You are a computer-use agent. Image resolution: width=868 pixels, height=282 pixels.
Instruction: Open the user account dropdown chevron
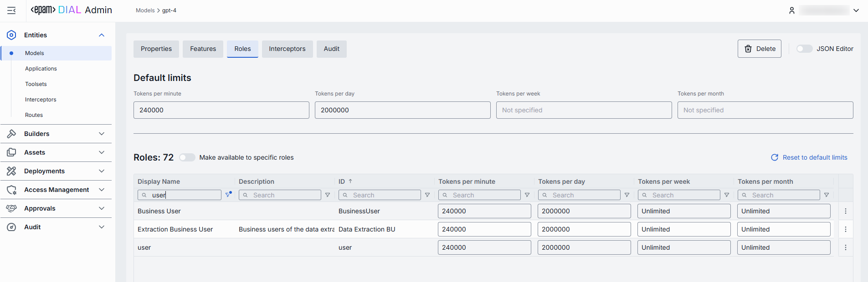coord(856,10)
